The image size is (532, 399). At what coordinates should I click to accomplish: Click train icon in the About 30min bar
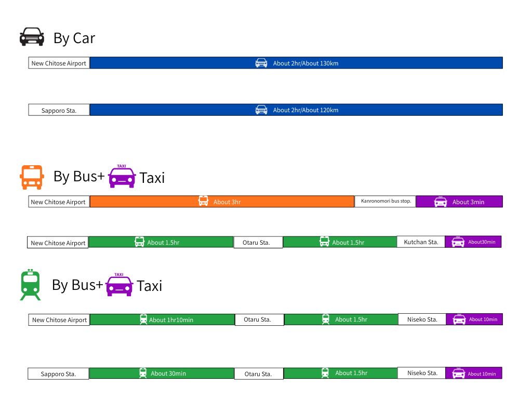(143, 373)
